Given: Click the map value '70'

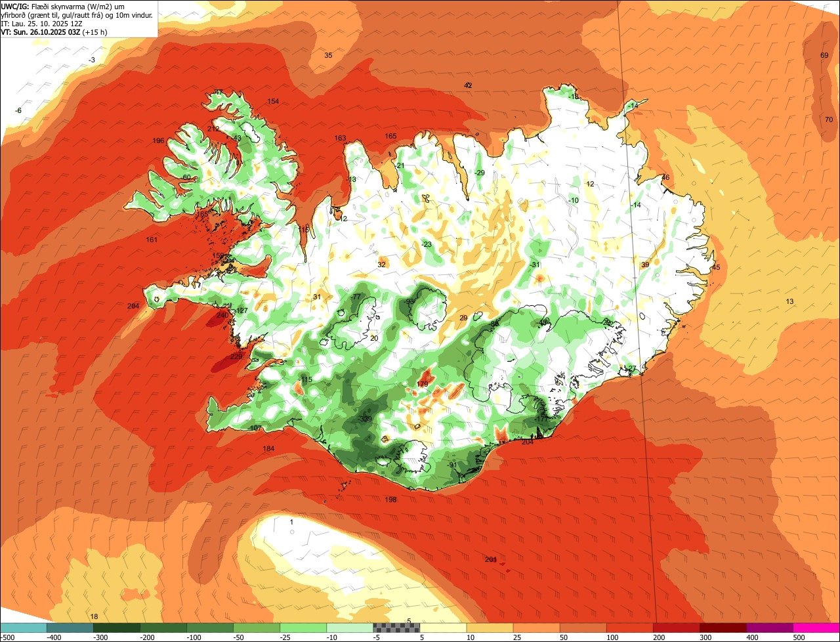Looking at the screenshot, I should pyautogui.click(x=828, y=119).
